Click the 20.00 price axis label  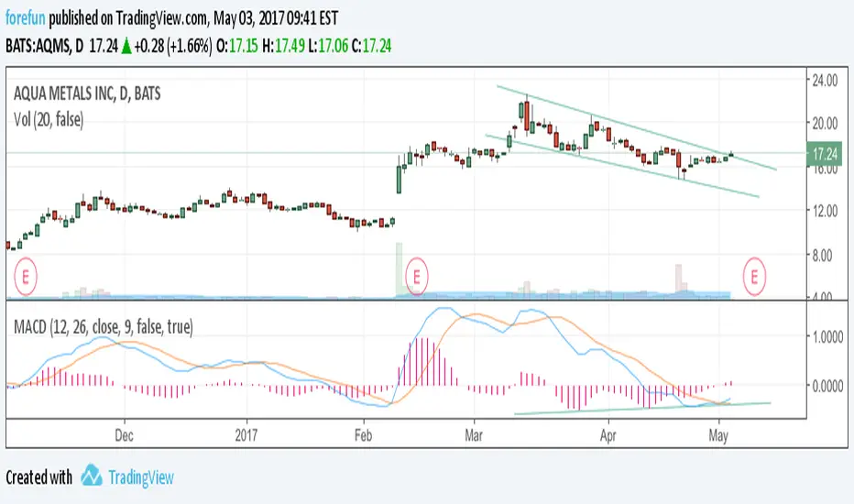click(825, 123)
